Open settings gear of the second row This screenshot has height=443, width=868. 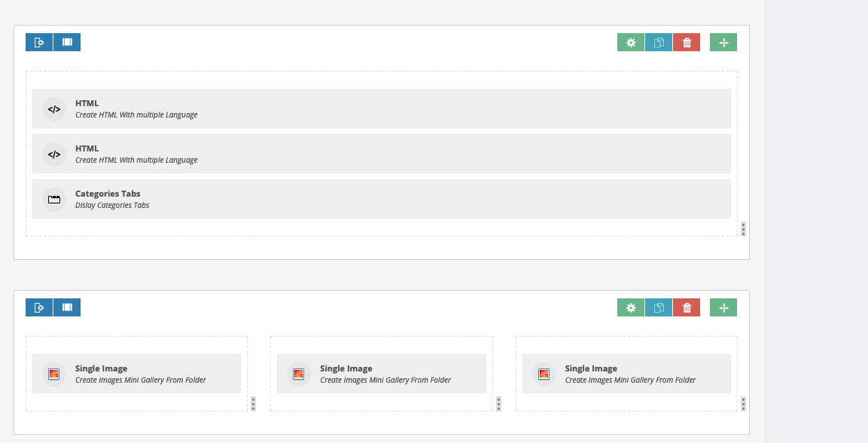(x=631, y=308)
